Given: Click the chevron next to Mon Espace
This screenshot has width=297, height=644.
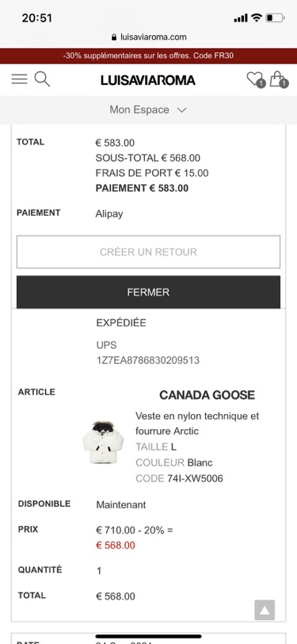Looking at the screenshot, I should [x=182, y=110].
